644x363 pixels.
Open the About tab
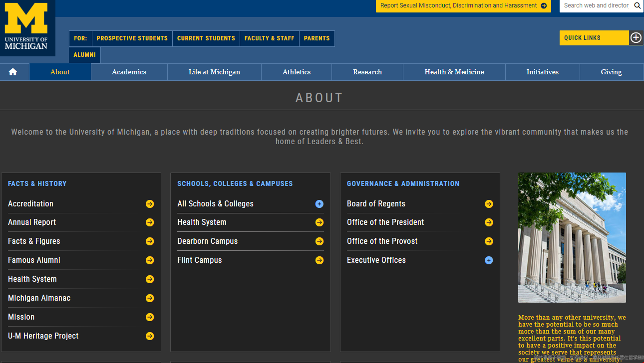point(60,72)
